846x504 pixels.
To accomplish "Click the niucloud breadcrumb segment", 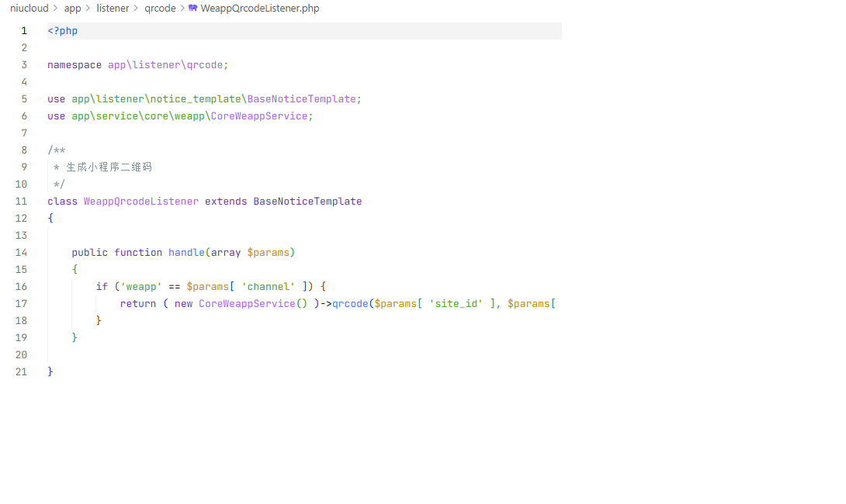I will [29, 8].
